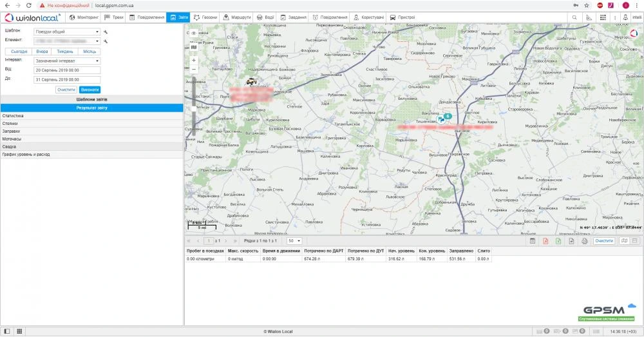Toggle the map and report split view
Image resolution: width=644 pixels, height=337 pixels.
pos(623,240)
